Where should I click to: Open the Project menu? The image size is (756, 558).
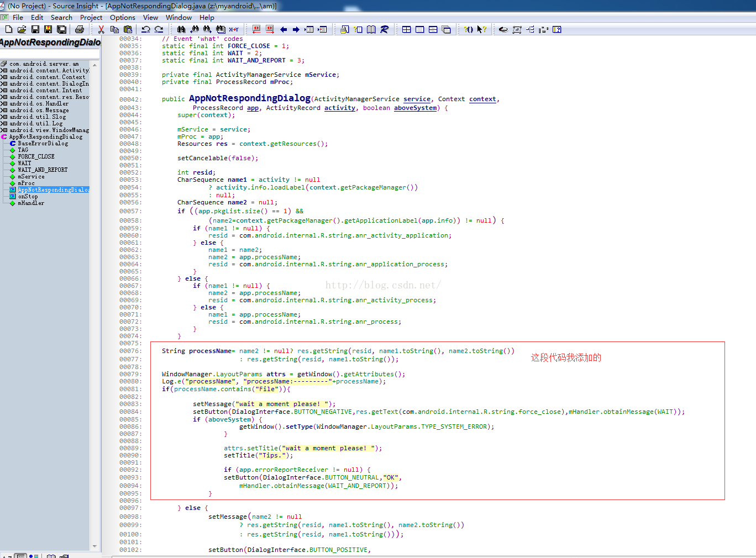[91, 18]
